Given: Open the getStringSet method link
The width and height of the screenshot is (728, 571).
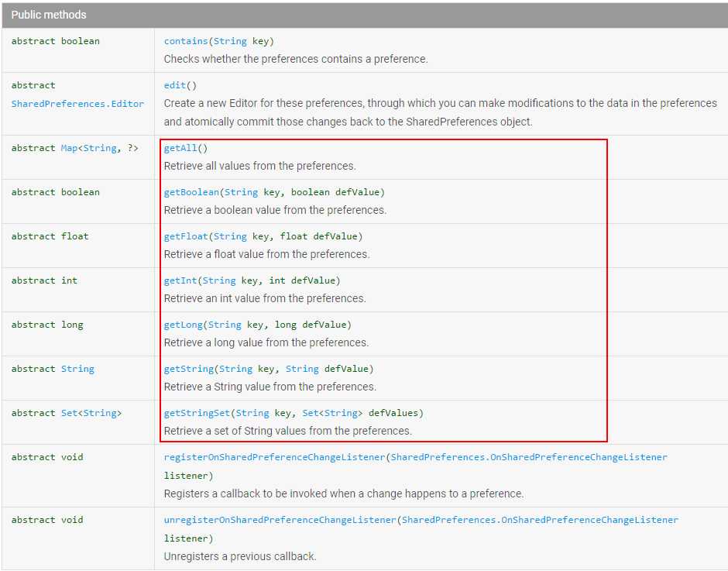Looking at the screenshot, I should coord(197,413).
